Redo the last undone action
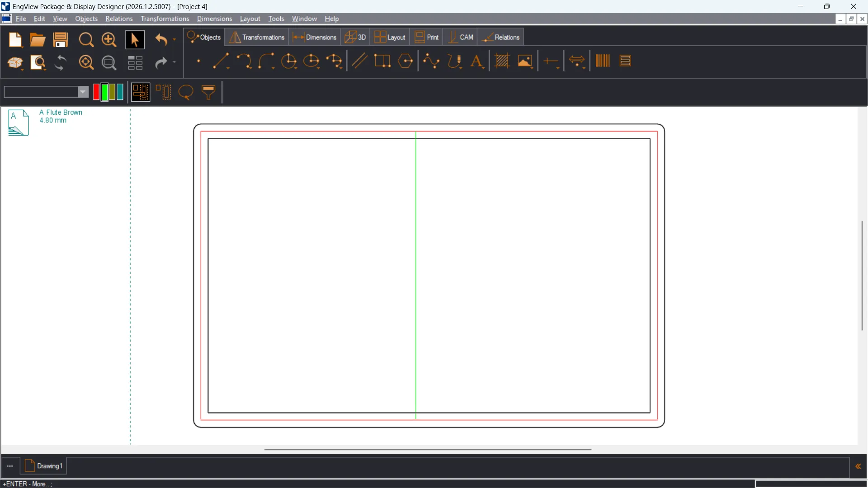Viewport: 868px width, 488px height. click(x=161, y=62)
